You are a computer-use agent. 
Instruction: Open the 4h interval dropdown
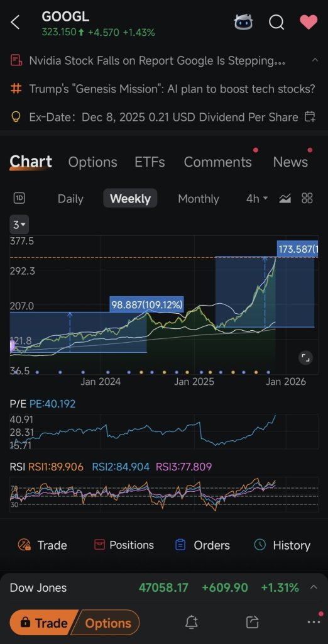pyautogui.click(x=256, y=199)
